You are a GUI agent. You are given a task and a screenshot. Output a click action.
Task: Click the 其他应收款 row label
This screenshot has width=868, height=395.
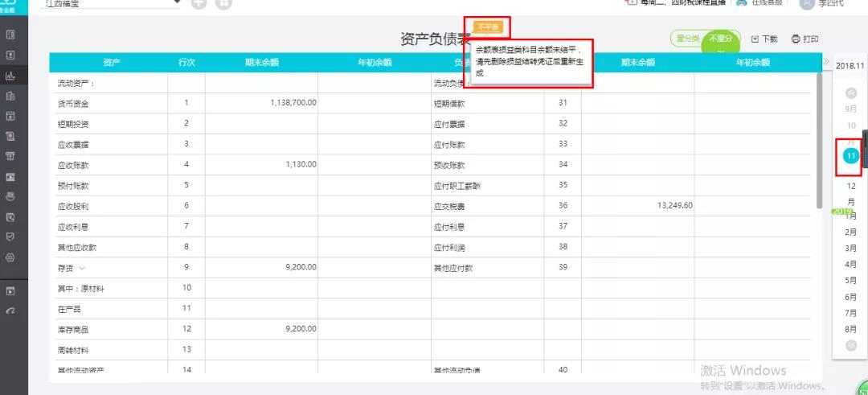[x=77, y=248]
